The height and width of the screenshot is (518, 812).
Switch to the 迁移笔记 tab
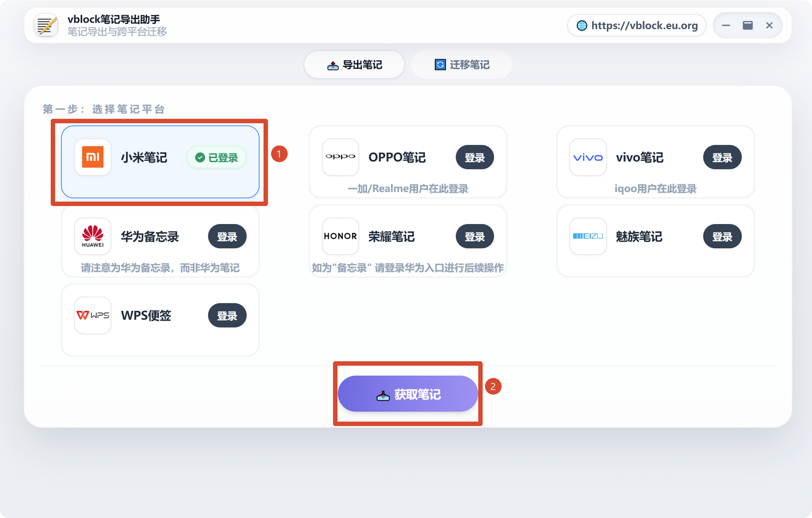click(461, 65)
